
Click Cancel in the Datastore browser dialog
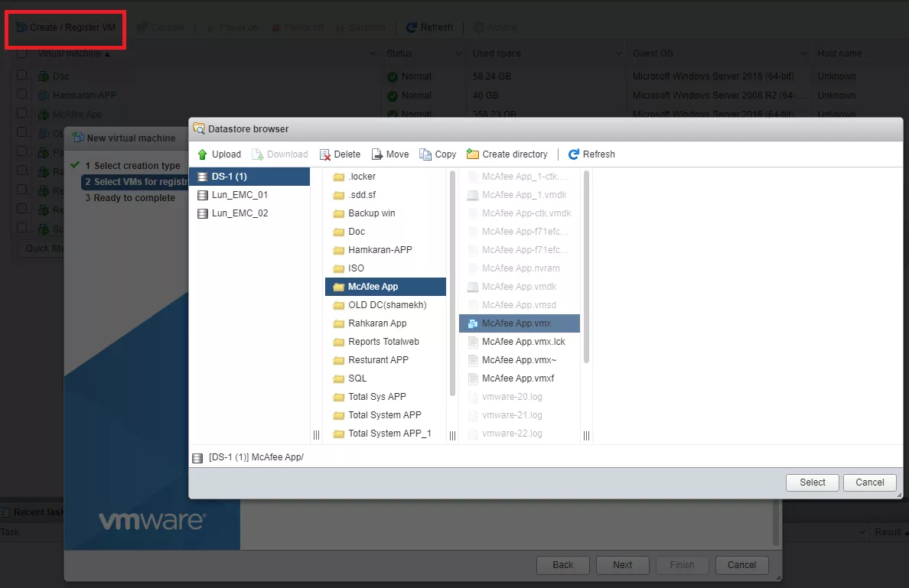[869, 482]
